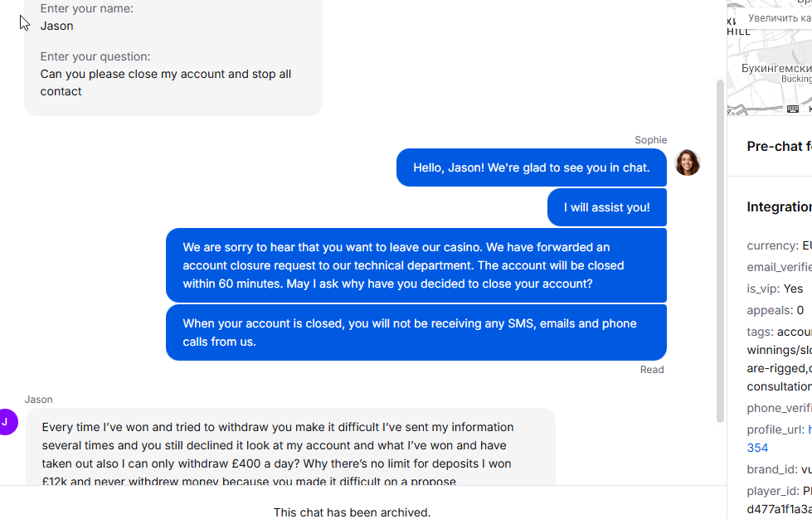The height and width of the screenshot is (519, 812).
Task: Click the Buckingham Palace map thumbnail
Action: pos(770,57)
